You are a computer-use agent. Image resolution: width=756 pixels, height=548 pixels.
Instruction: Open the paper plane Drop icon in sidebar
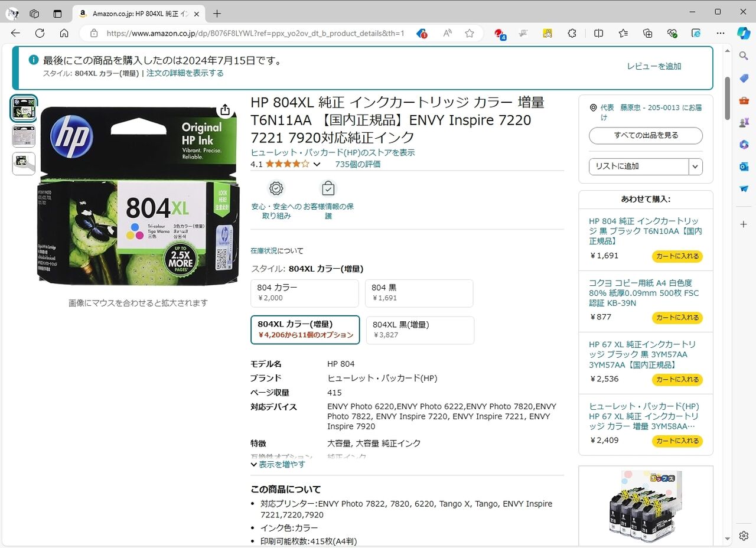pos(744,189)
